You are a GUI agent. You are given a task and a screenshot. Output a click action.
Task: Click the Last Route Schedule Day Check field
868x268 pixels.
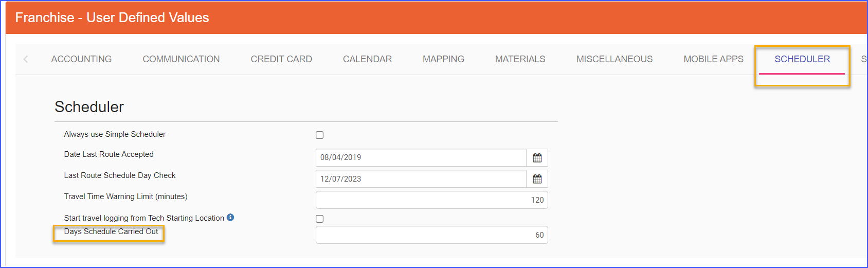pyautogui.click(x=421, y=179)
